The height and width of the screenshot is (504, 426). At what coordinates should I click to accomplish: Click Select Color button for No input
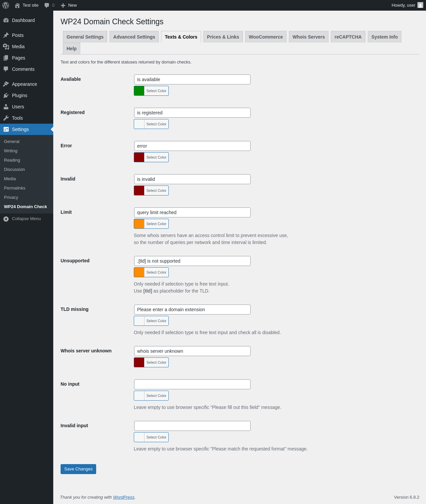pyautogui.click(x=151, y=396)
